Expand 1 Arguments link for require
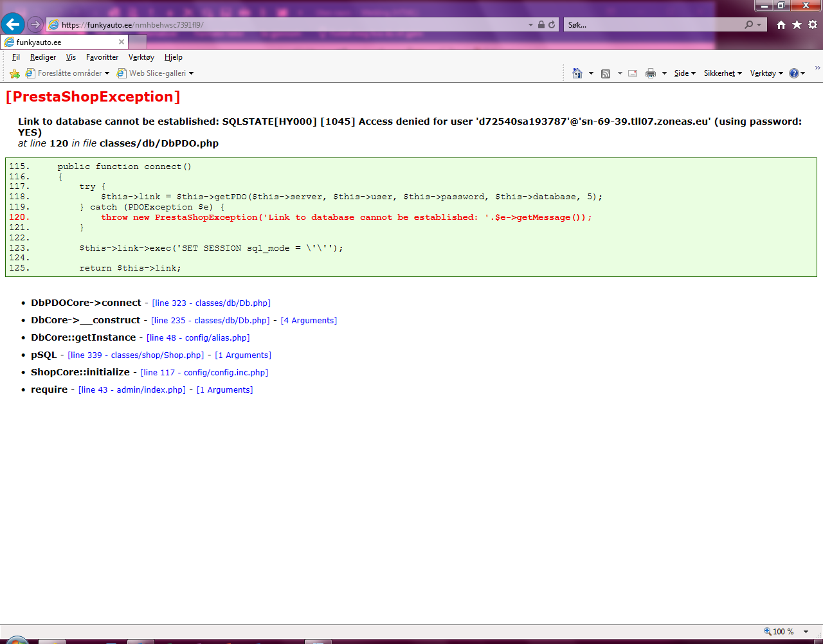The height and width of the screenshot is (644, 823). coord(224,389)
